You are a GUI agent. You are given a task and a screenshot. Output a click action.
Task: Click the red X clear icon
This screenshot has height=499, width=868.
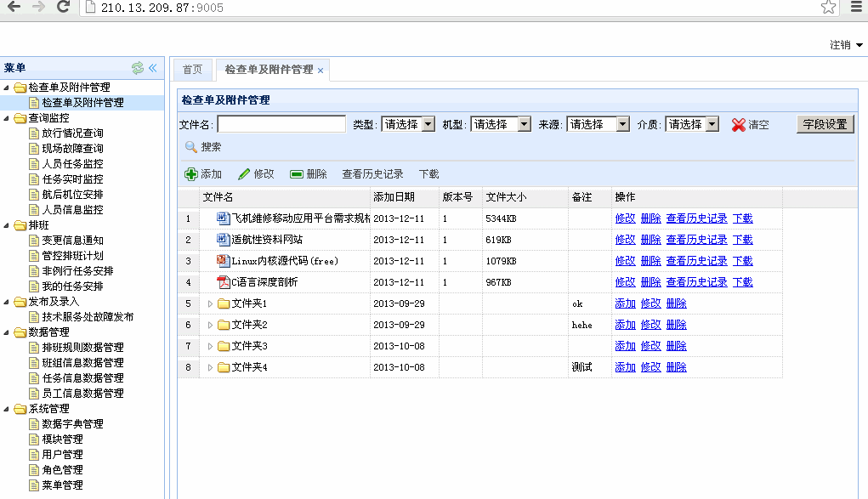(739, 125)
